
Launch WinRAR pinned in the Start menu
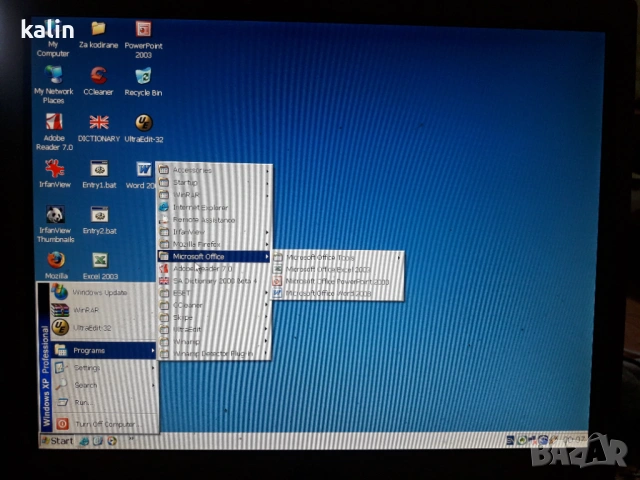point(103,310)
